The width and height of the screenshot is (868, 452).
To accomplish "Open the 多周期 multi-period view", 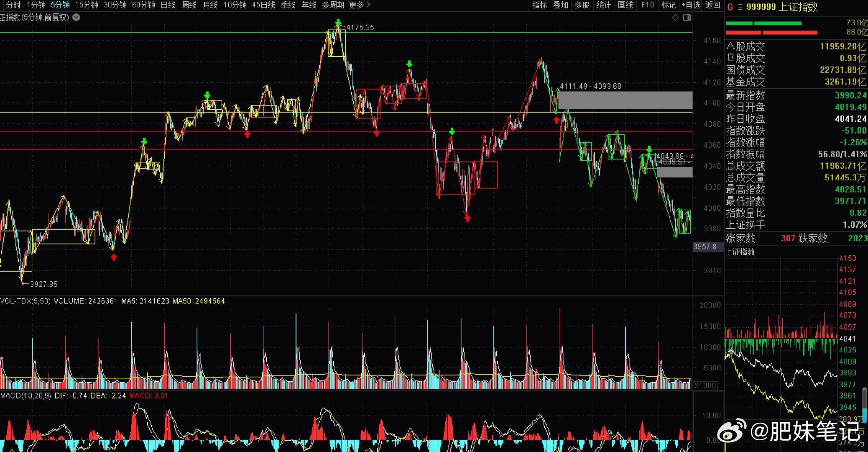I will tap(333, 5).
